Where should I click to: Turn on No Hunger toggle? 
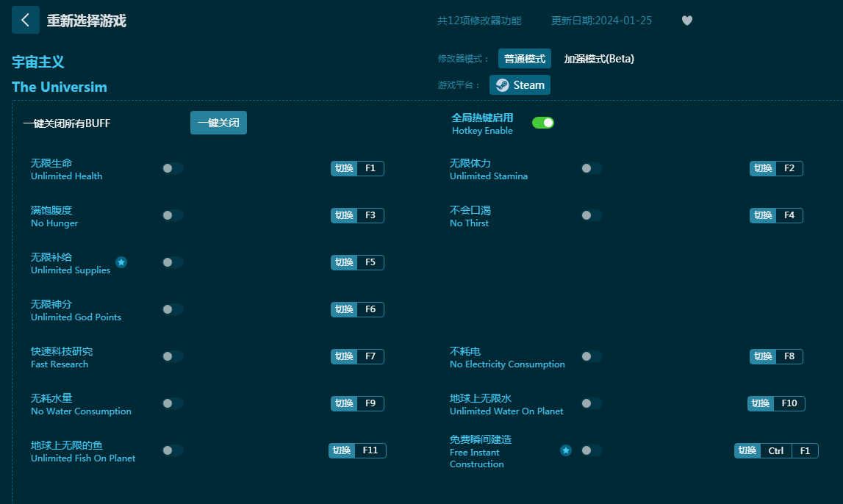pos(173,215)
